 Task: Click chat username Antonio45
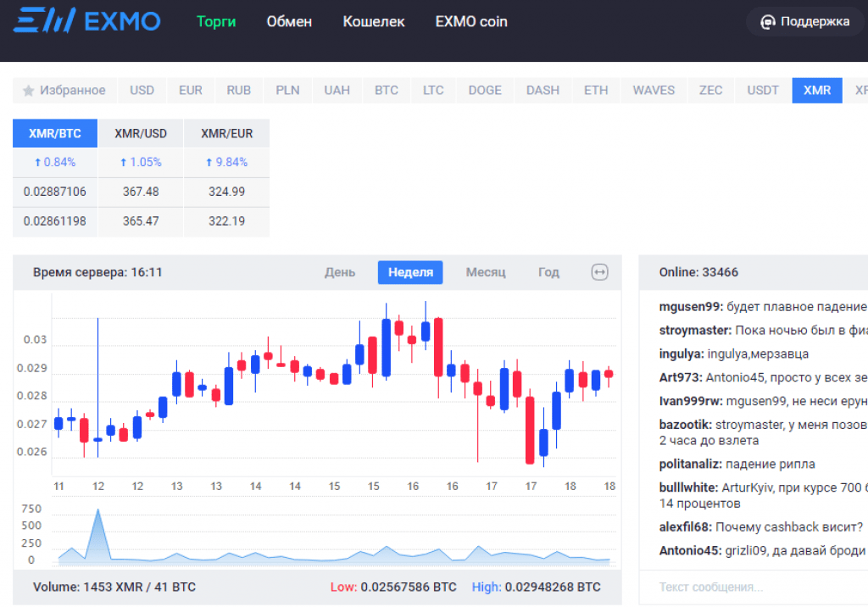690,550
